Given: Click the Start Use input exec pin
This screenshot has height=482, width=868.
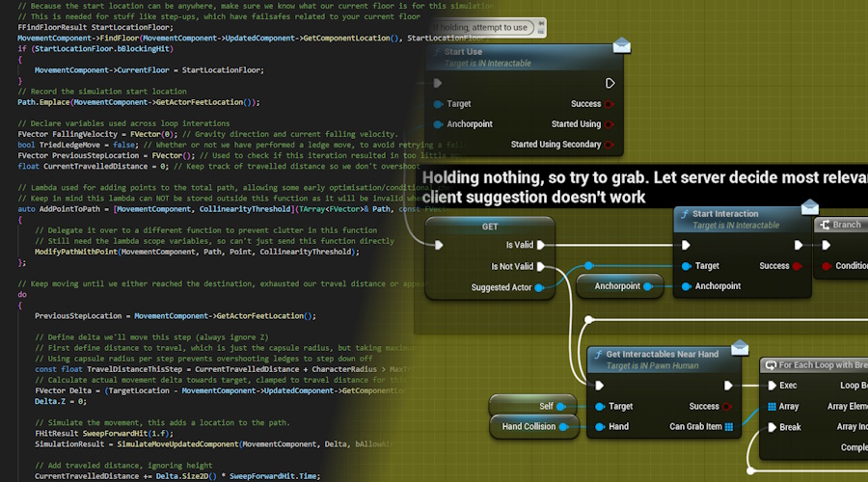Looking at the screenshot, I should tap(437, 83).
